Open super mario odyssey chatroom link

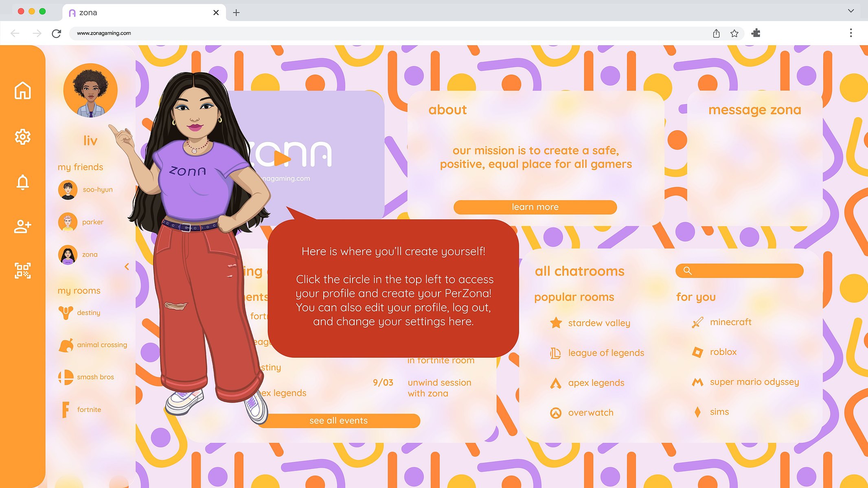[x=754, y=382]
